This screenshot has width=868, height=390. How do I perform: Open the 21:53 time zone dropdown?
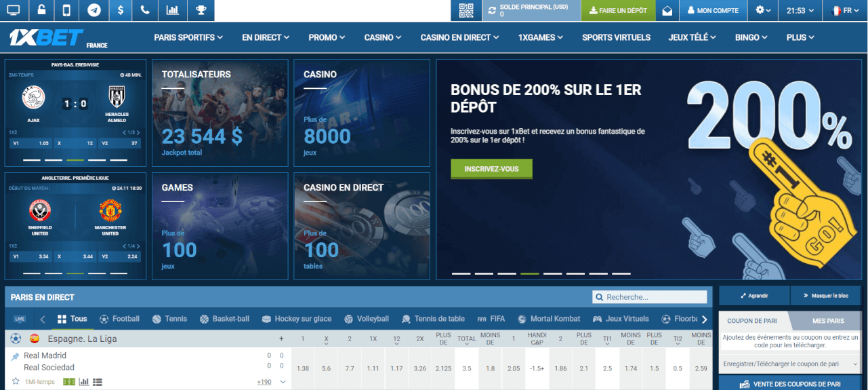click(800, 10)
